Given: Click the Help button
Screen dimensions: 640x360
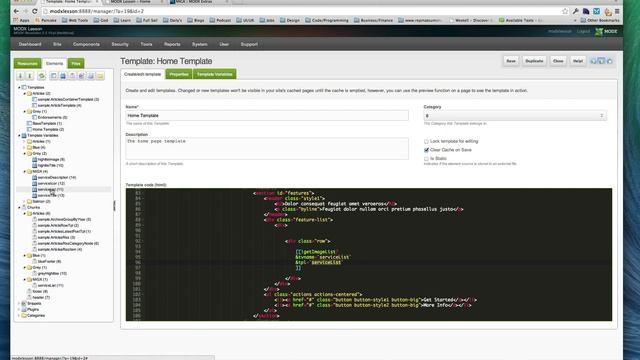Looking at the screenshot, I should click(578, 61).
